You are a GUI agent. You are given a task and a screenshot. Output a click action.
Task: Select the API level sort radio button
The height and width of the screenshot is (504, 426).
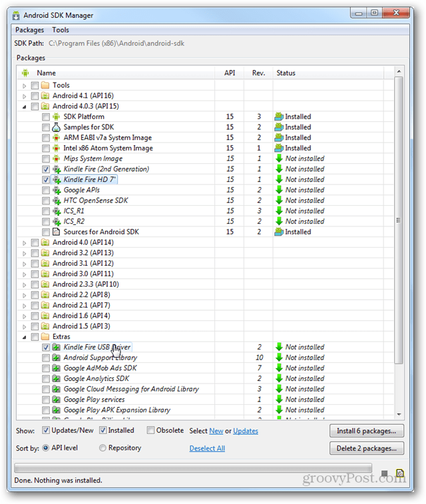46,448
